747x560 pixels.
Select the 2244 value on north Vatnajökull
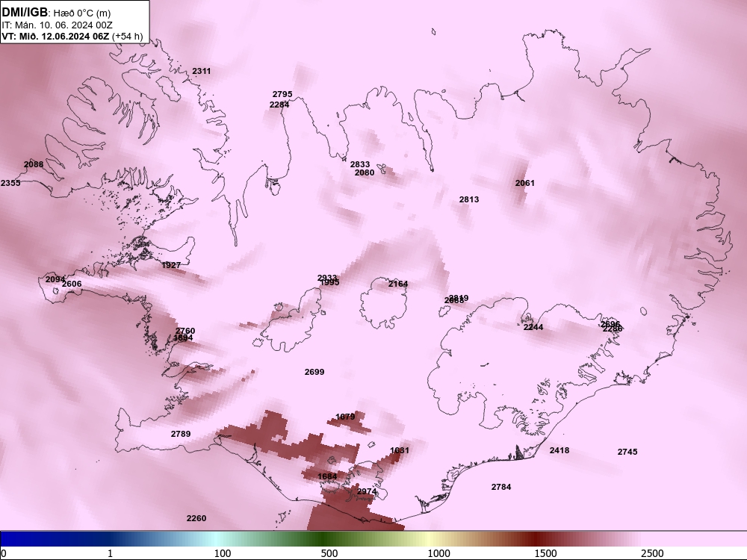533,327
